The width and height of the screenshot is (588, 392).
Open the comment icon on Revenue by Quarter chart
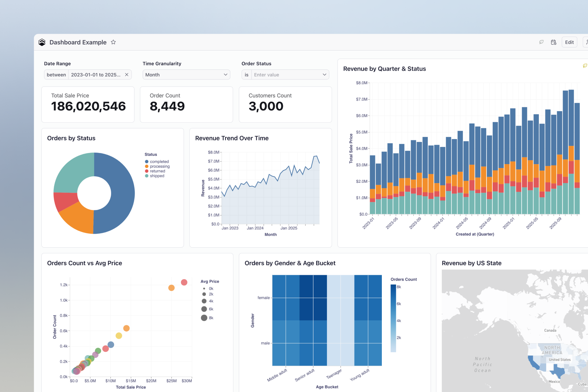pyautogui.click(x=585, y=66)
